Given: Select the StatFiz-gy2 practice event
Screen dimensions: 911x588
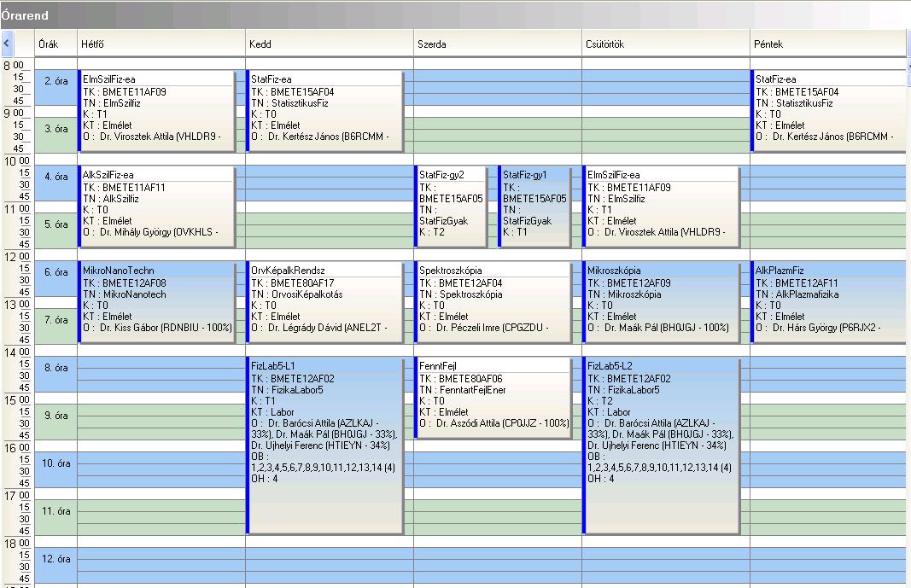Looking at the screenshot, I should coord(451,207).
